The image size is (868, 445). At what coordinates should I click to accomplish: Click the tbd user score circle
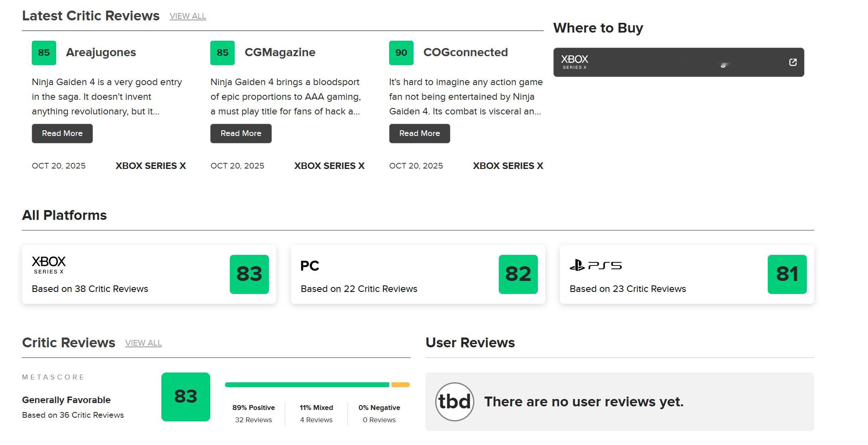454,402
